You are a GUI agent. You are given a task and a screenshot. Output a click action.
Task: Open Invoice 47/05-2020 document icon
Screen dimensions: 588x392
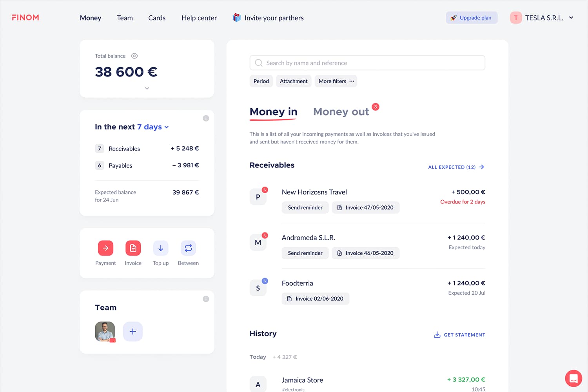[339, 207]
